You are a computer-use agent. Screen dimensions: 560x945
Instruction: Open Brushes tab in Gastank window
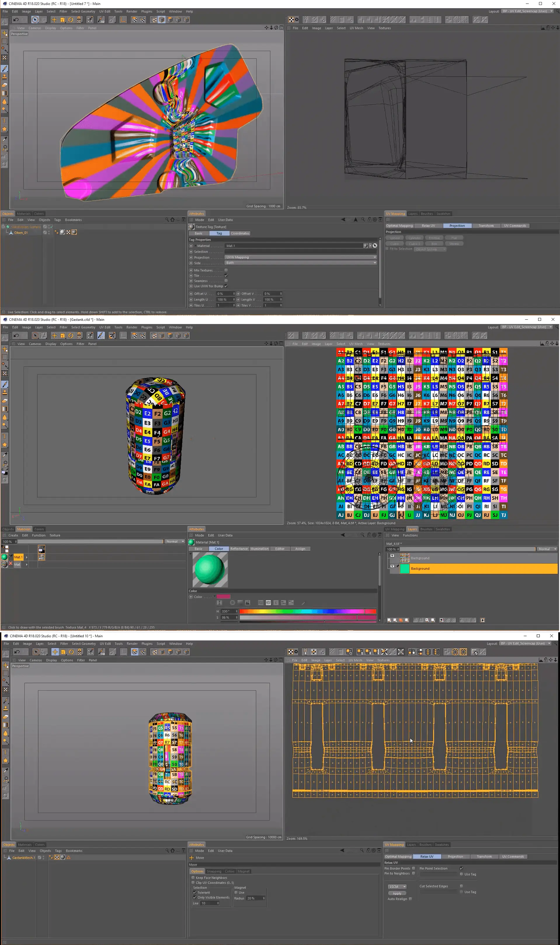pos(426,529)
